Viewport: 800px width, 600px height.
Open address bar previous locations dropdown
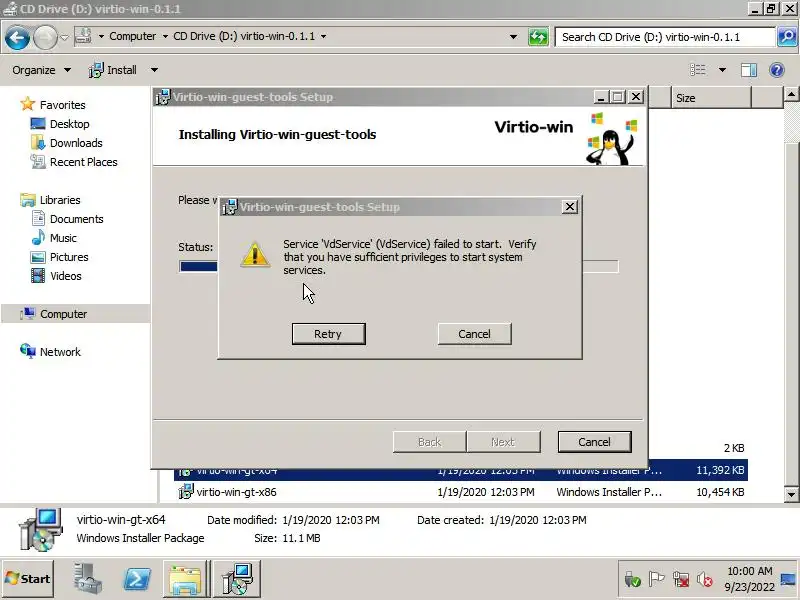tap(513, 37)
